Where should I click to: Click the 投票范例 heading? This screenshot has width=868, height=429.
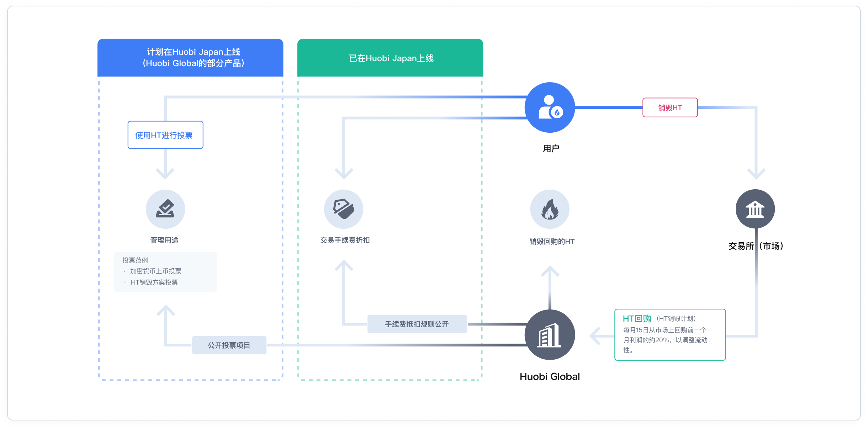(135, 260)
